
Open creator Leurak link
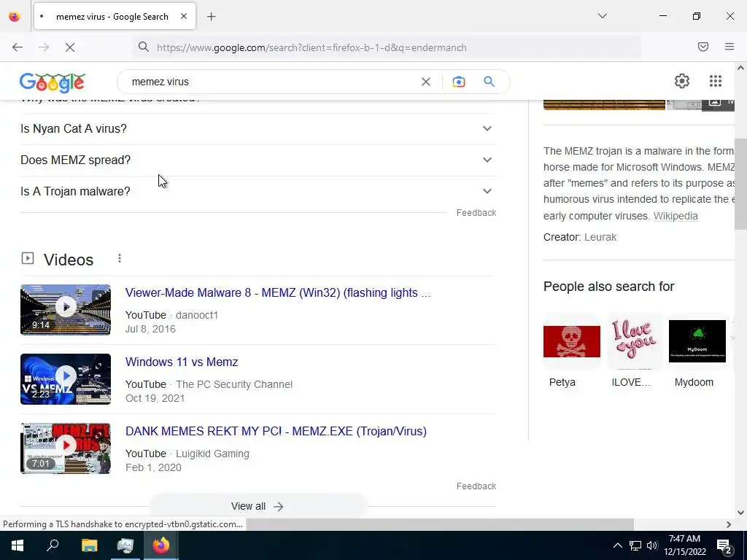tap(600, 237)
